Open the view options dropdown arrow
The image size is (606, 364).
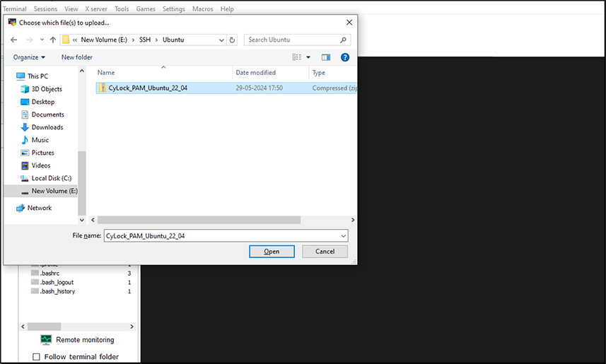(x=308, y=57)
